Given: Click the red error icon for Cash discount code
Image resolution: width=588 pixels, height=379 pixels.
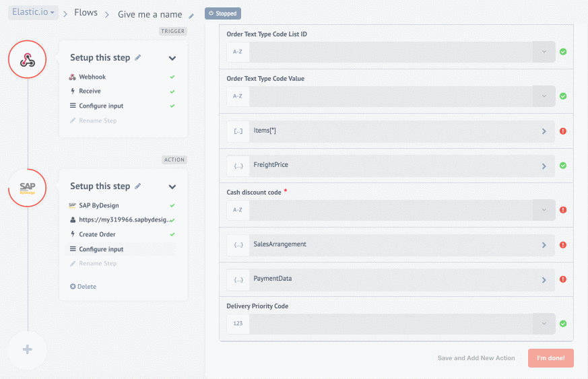Looking at the screenshot, I should [563, 210].
